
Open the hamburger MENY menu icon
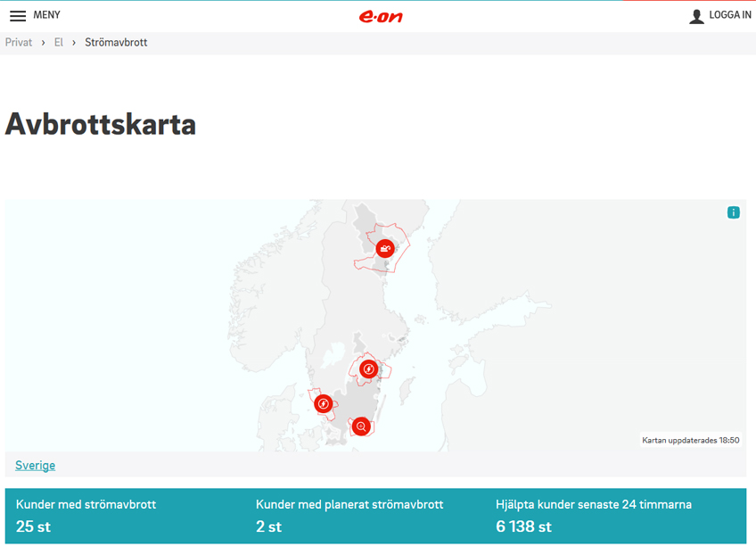point(18,16)
